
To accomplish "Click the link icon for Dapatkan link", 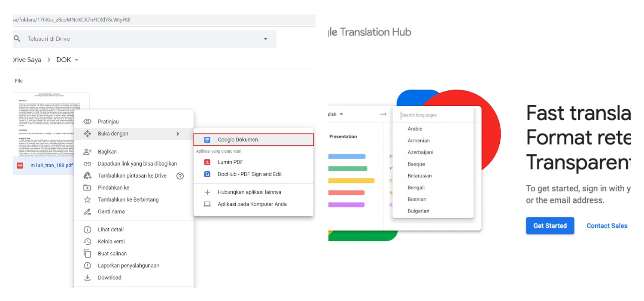I will click(x=88, y=163).
